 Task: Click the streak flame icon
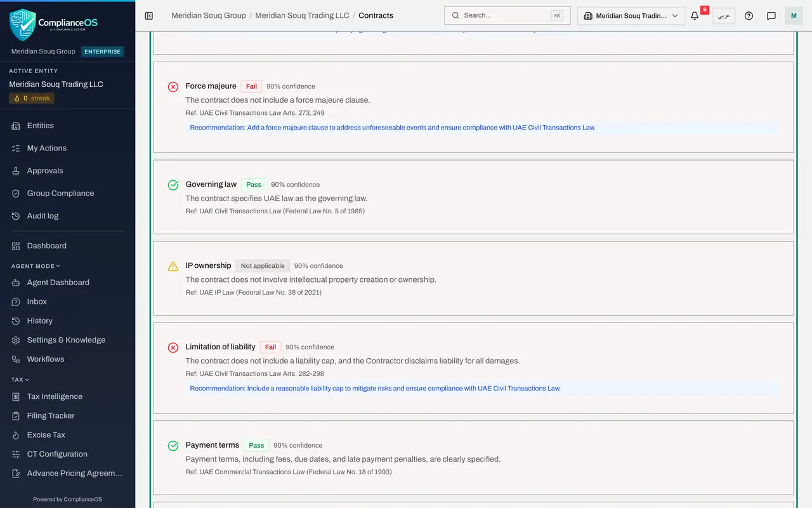point(17,98)
